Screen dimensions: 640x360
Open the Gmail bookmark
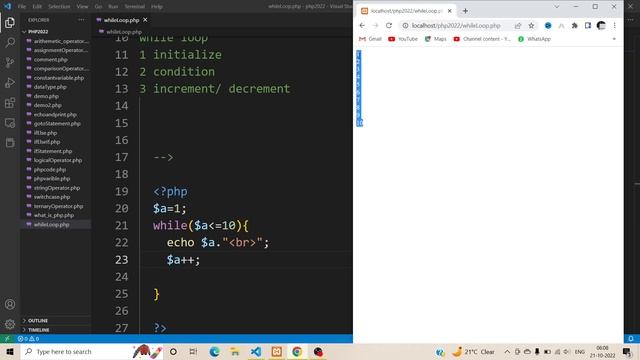click(370, 39)
